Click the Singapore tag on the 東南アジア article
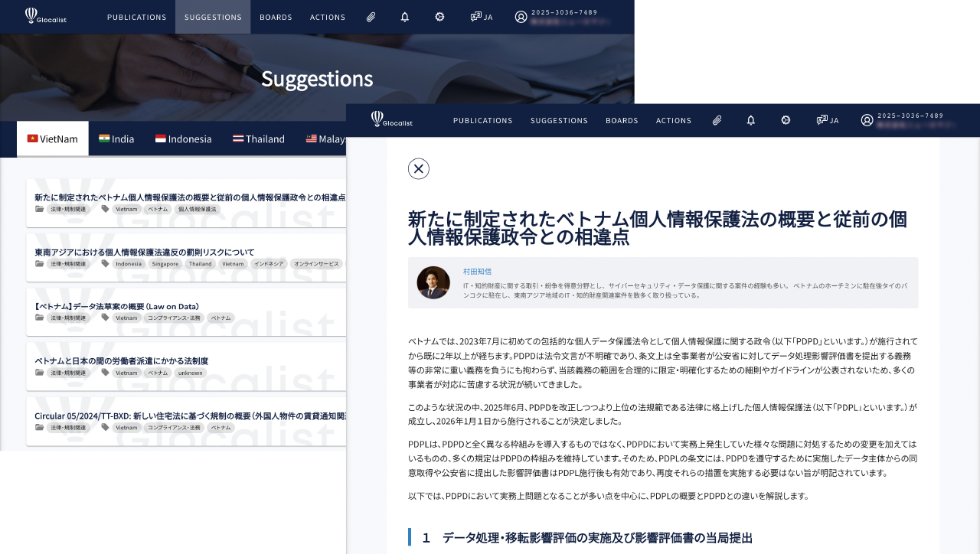980x554 pixels. (165, 264)
